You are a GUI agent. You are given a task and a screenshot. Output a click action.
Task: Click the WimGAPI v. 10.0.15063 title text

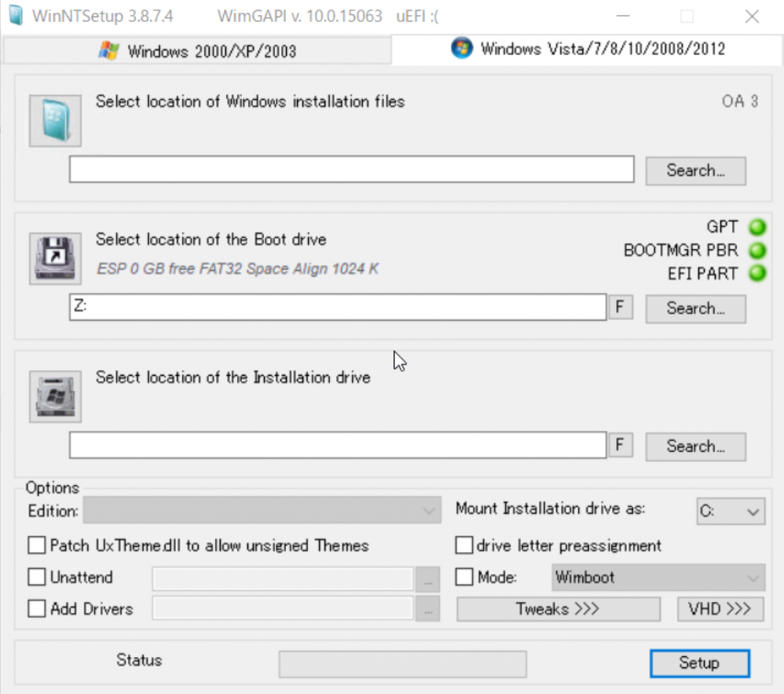coord(300,16)
